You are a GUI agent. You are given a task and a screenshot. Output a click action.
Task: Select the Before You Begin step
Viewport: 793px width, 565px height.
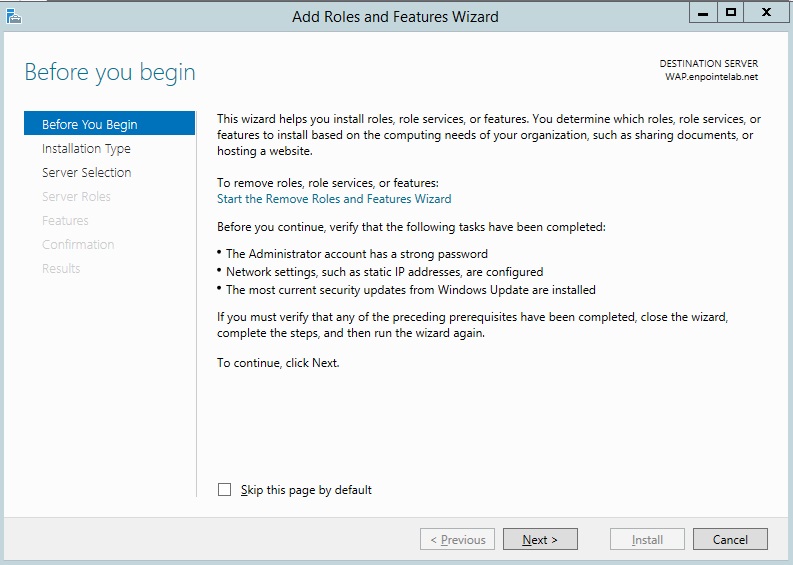click(x=109, y=124)
